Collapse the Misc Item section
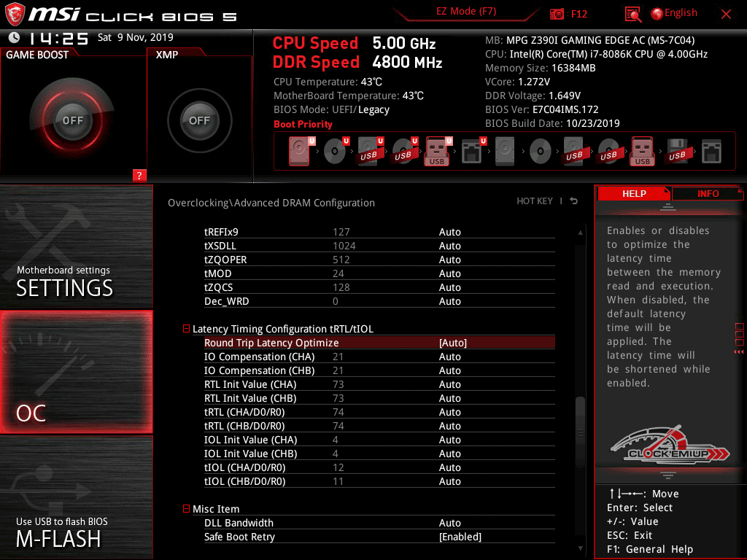The image size is (747, 560). (x=187, y=509)
